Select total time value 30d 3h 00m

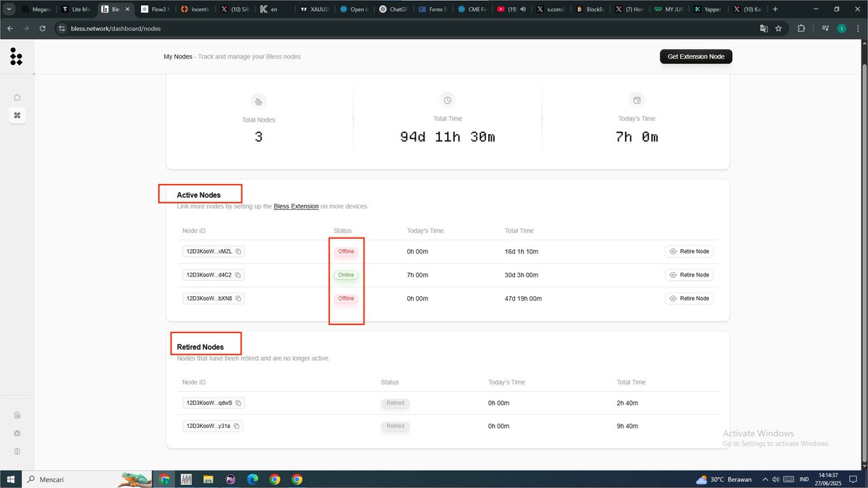[x=522, y=275]
